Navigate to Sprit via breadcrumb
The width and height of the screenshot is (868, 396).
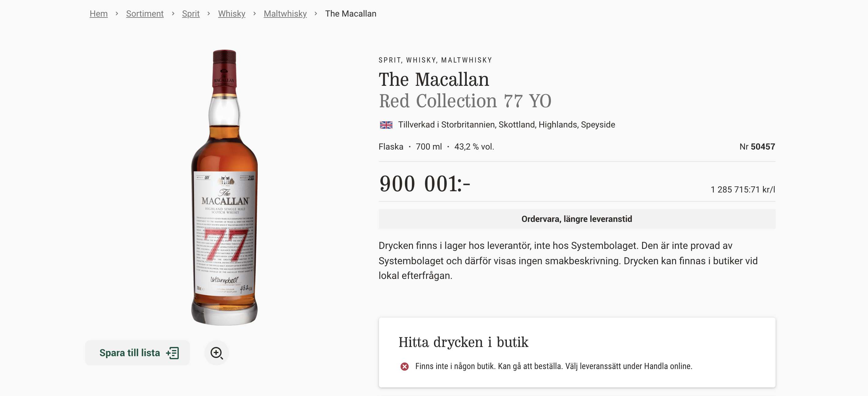click(x=191, y=13)
